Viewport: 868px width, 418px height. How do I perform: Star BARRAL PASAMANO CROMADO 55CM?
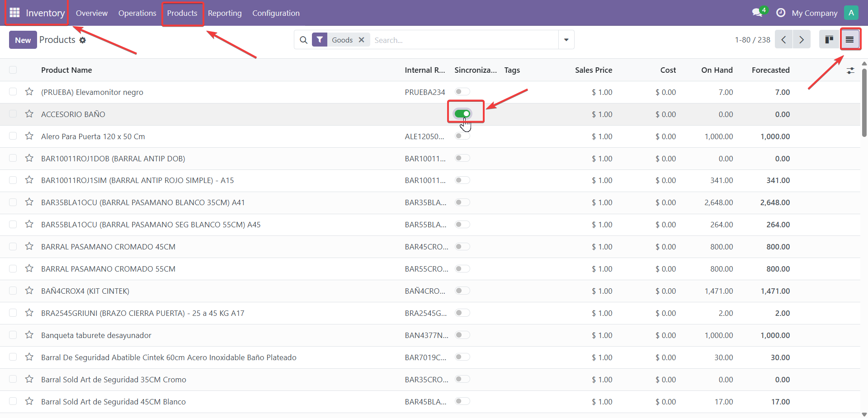coord(29,268)
